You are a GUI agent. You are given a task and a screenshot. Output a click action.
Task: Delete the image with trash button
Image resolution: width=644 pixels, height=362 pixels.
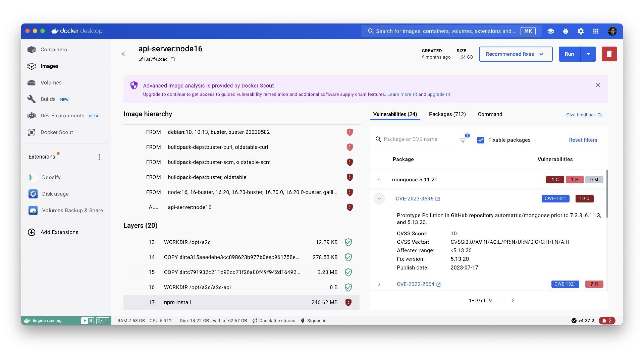609,54
